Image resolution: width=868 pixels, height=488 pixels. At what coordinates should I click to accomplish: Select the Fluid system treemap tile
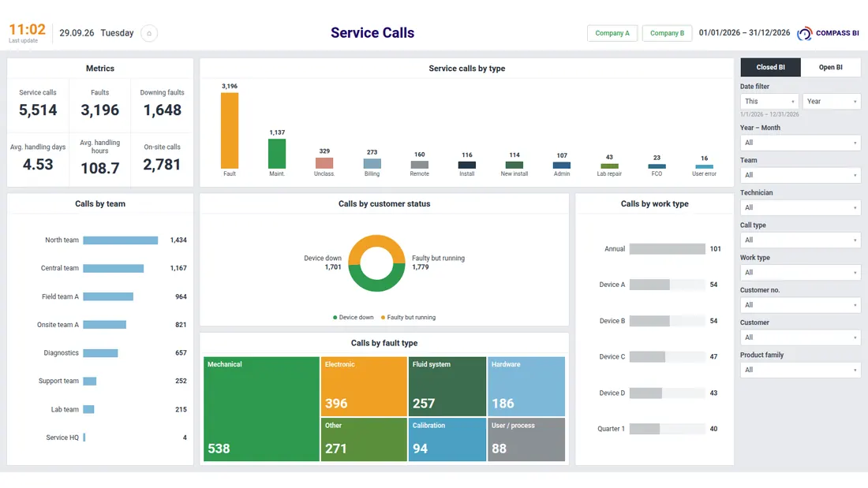click(x=447, y=386)
